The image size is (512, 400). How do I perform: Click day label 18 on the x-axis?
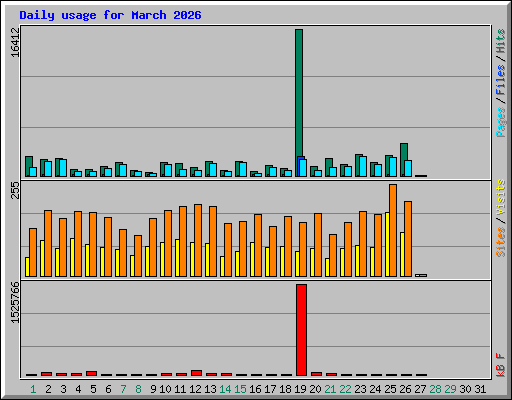[285, 389]
